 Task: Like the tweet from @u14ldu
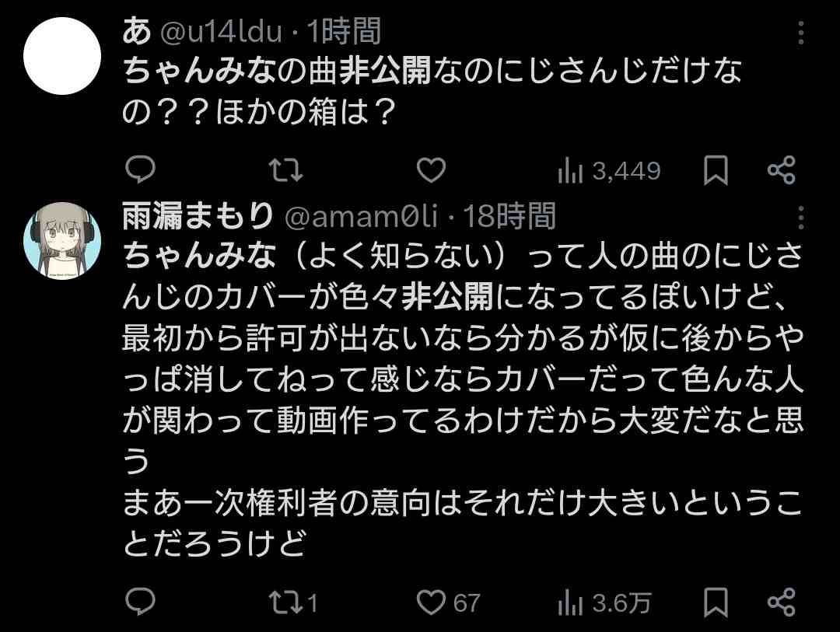[x=432, y=170]
